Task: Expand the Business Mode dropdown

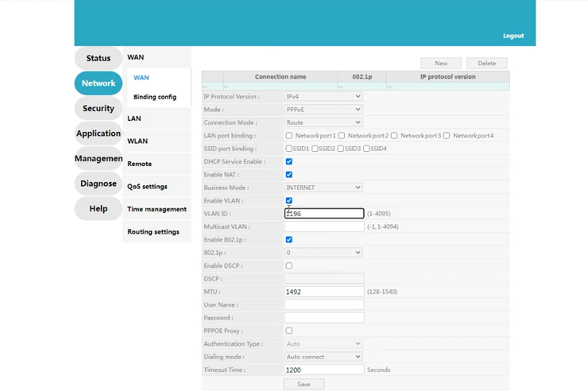Action: coord(323,188)
